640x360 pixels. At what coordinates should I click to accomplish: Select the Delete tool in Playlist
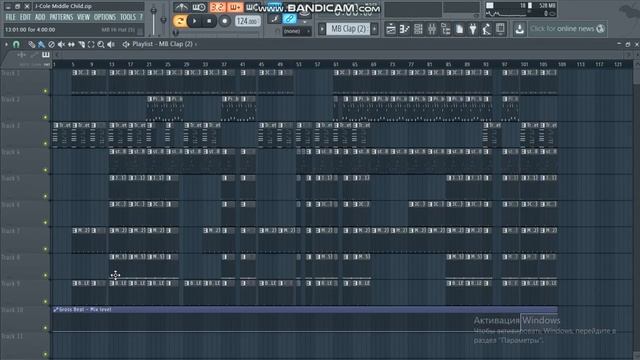(51, 44)
